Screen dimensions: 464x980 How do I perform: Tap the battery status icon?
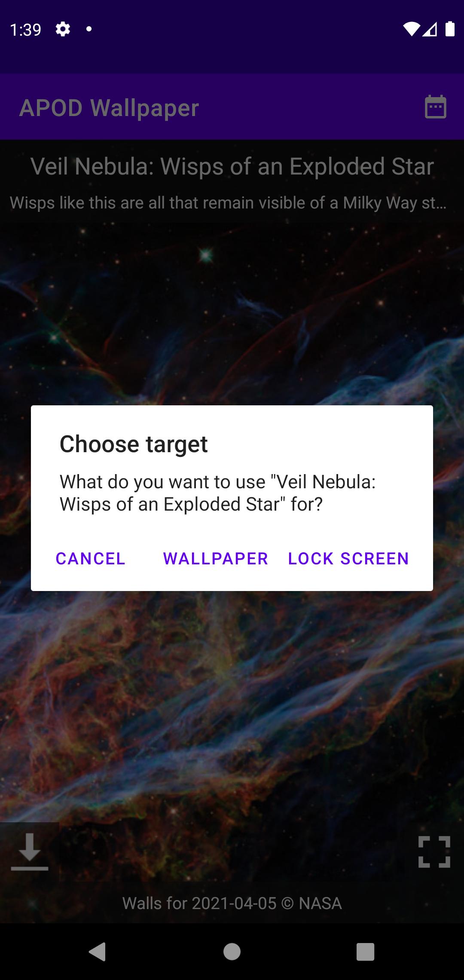tap(450, 28)
